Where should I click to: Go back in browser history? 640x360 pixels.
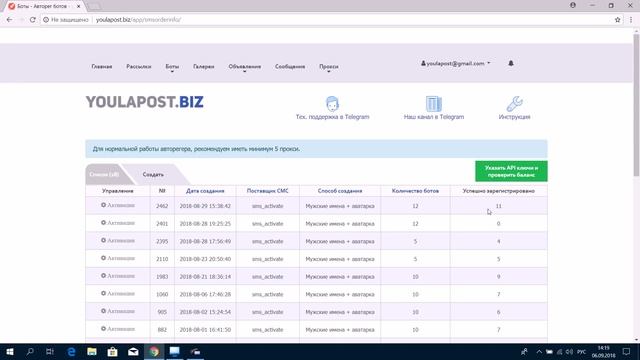(x=9, y=20)
